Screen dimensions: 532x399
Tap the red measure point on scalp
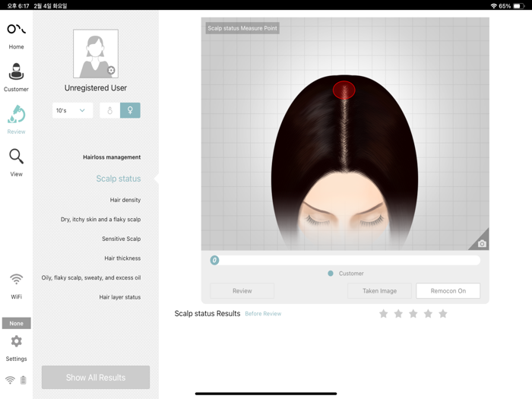pos(344,90)
